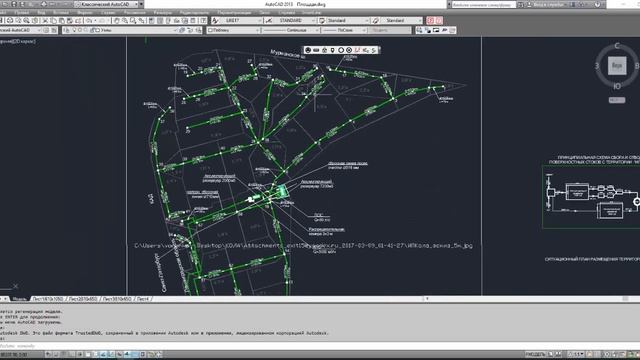The width and height of the screenshot is (640, 360).
Task: Switch to the Модель tab
Action: 19,299
